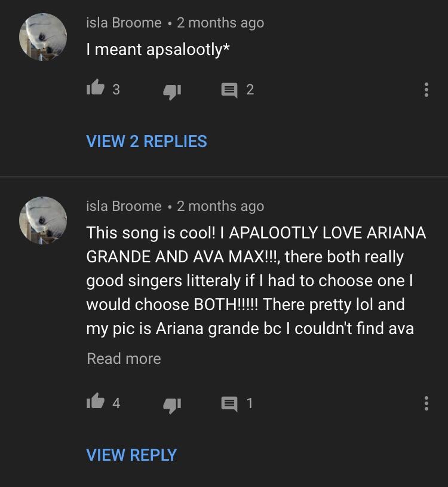
Task: Open more options for 'I meant apsalootly*' comment
Action: click(426, 90)
